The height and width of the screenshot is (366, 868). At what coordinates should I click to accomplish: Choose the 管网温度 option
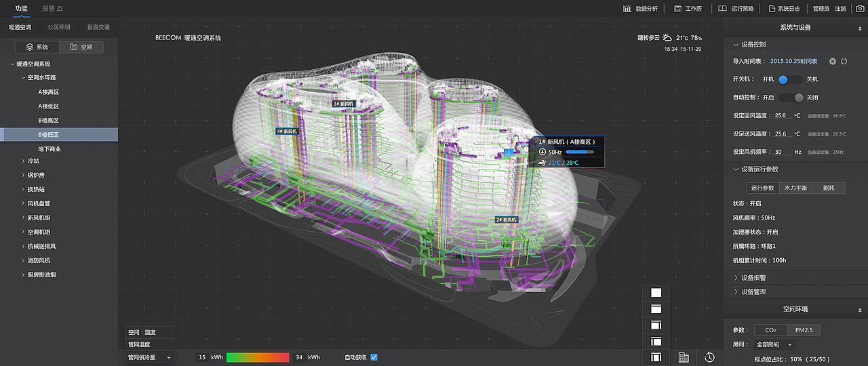[x=149, y=344]
